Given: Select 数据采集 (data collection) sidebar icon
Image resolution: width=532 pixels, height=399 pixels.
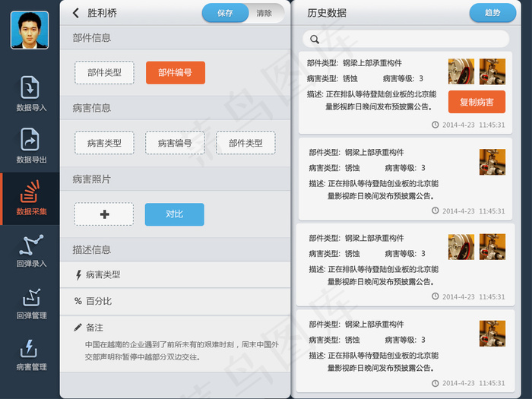Looking at the screenshot, I should pyautogui.click(x=31, y=198).
